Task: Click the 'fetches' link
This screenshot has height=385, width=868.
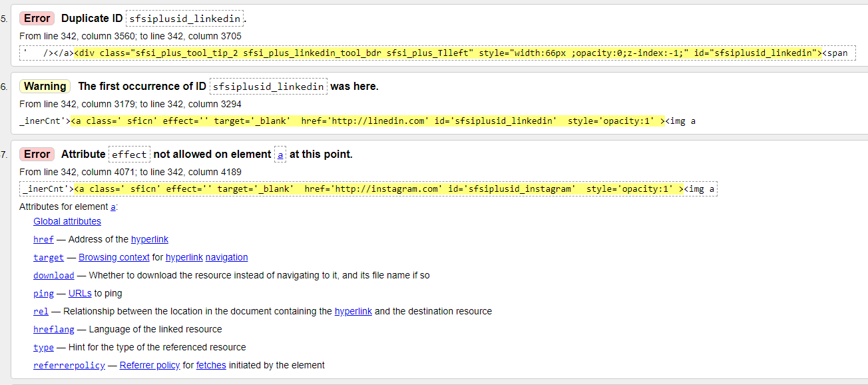Action: point(211,365)
